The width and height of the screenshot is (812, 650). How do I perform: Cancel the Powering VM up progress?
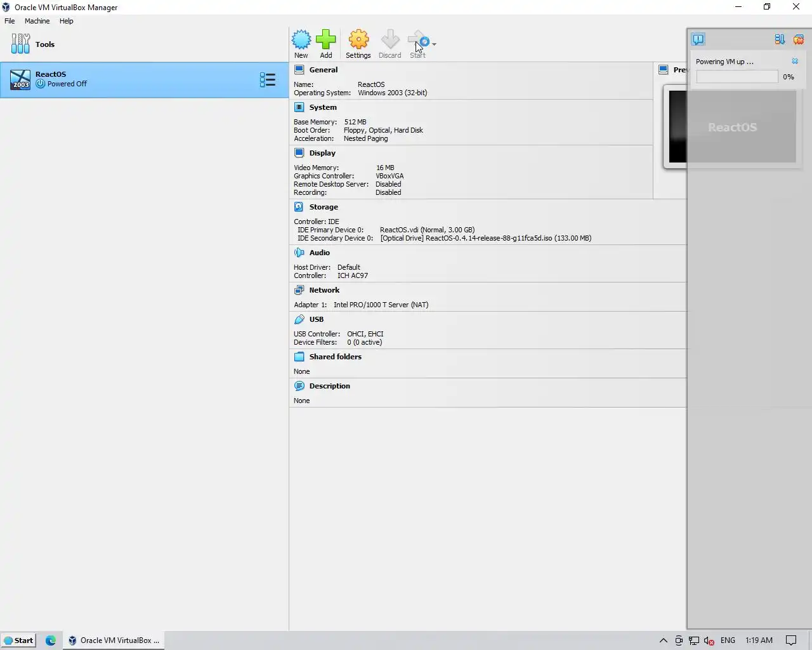pos(795,62)
